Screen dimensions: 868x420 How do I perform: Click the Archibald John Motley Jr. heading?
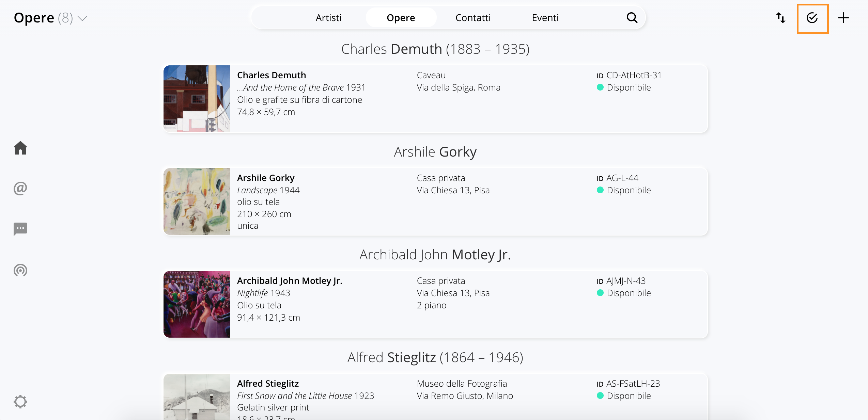(435, 255)
